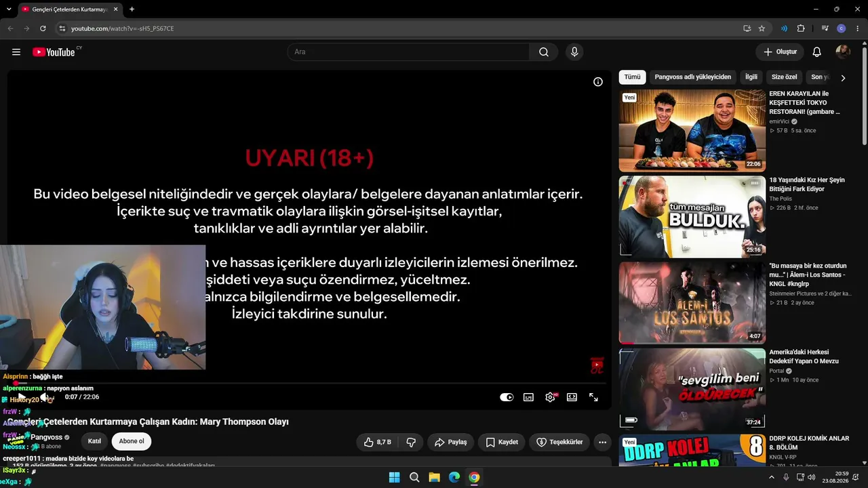This screenshot has height=488, width=868.
Task: Open the YouTube guide hamburger menu
Action: [x=16, y=52]
